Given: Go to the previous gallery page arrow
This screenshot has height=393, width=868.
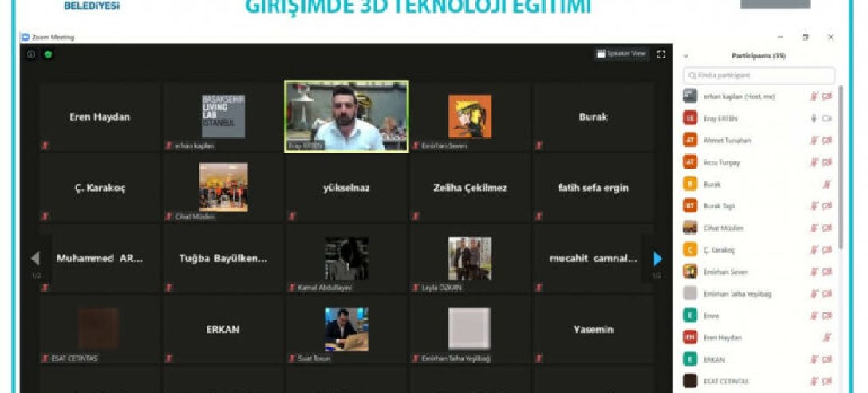Looking at the screenshot, I should (x=35, y=258).
